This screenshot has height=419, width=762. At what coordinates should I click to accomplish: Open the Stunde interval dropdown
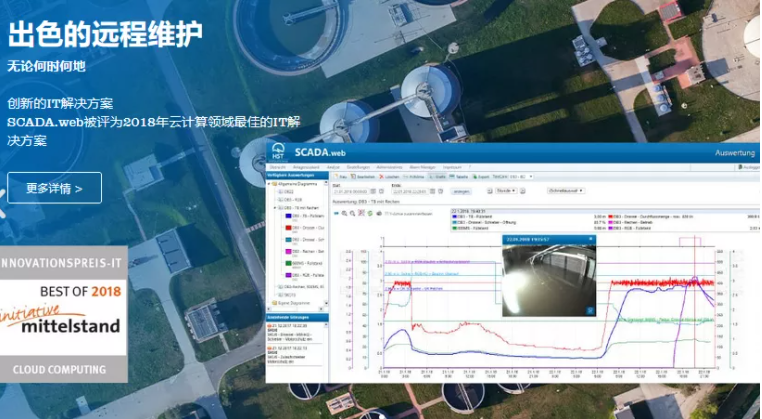tap(506, 189)
